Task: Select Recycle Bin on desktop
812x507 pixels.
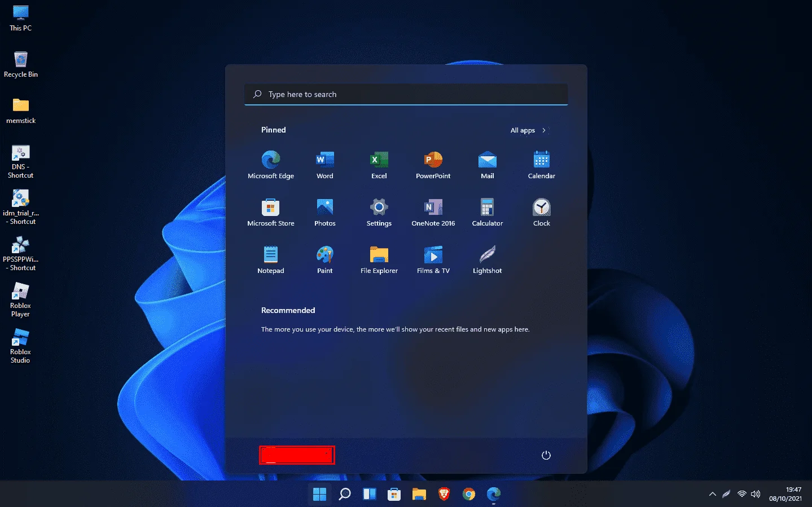Action: pyautogui.click(x=21, y=64)
